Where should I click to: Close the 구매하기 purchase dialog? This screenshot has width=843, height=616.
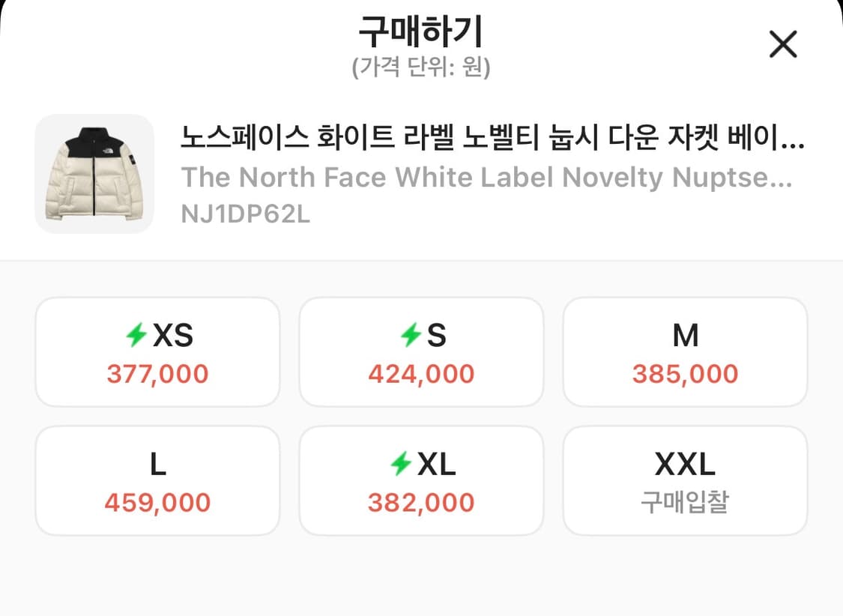(x=783, y=44)
